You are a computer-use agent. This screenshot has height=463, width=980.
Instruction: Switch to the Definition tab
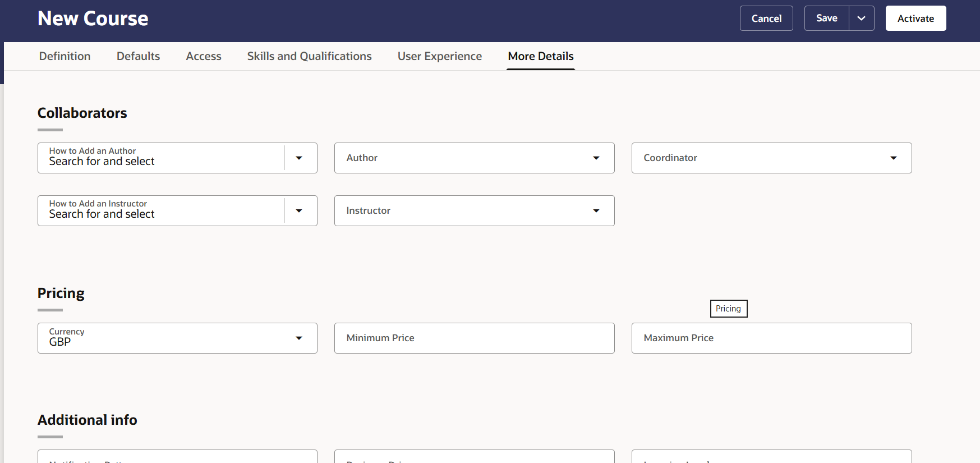[65, 56]
